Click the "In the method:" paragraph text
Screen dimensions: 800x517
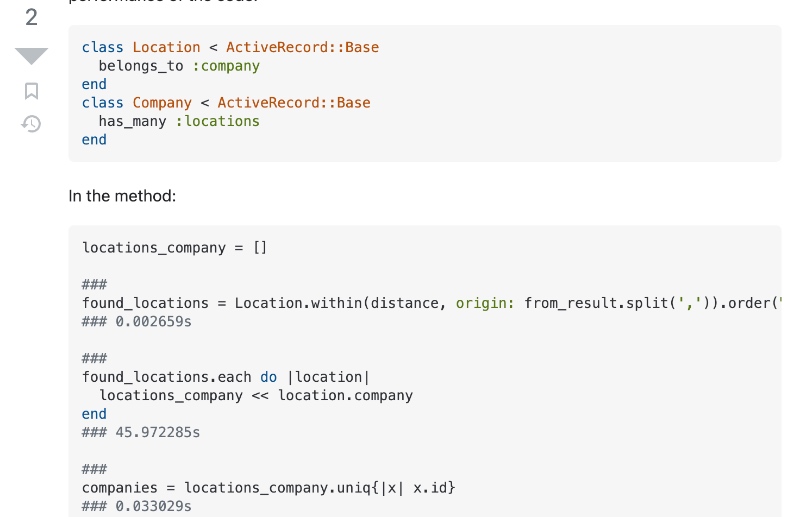(x=122, y=196)
